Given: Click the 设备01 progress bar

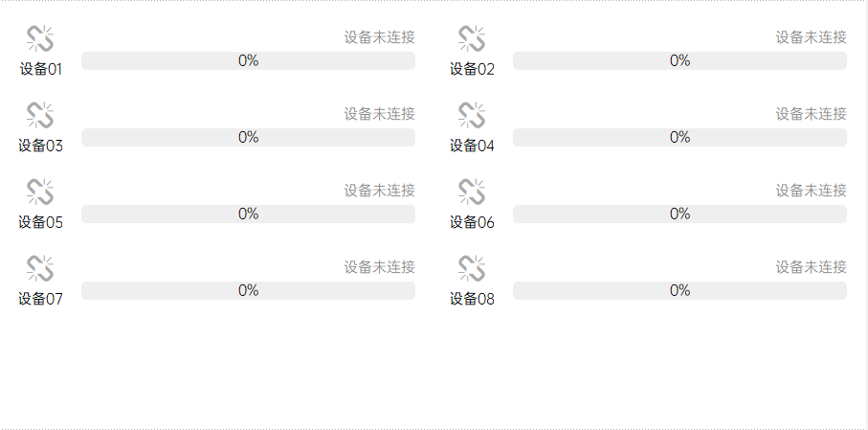Looking at the screenshot, I should tap(248, 61).
